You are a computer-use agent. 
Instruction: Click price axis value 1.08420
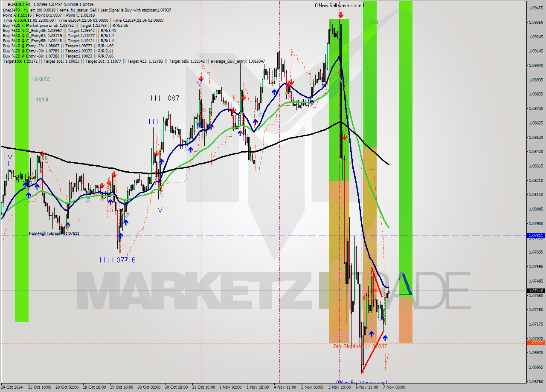pos(536,151)
